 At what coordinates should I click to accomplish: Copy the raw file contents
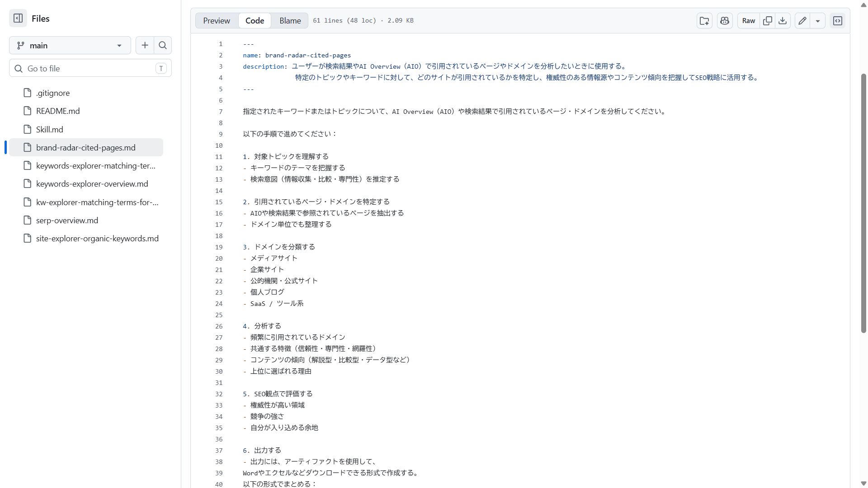(x=767, y=21)
